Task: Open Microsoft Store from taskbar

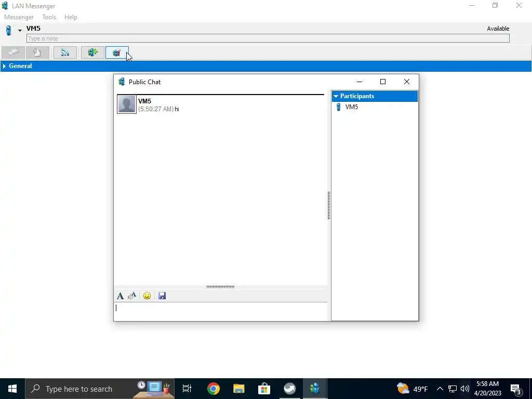Action: coord(264,389)
